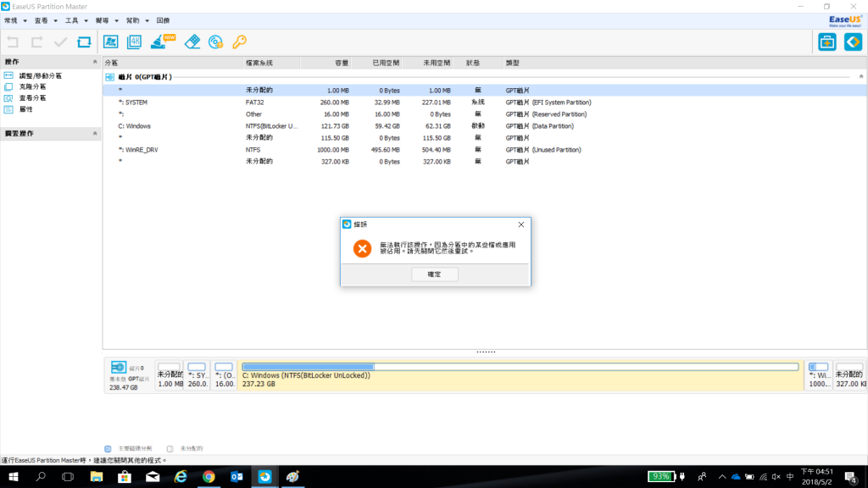
Task: Click the 回饋 menu item
Action: click(x=163, y=20)
